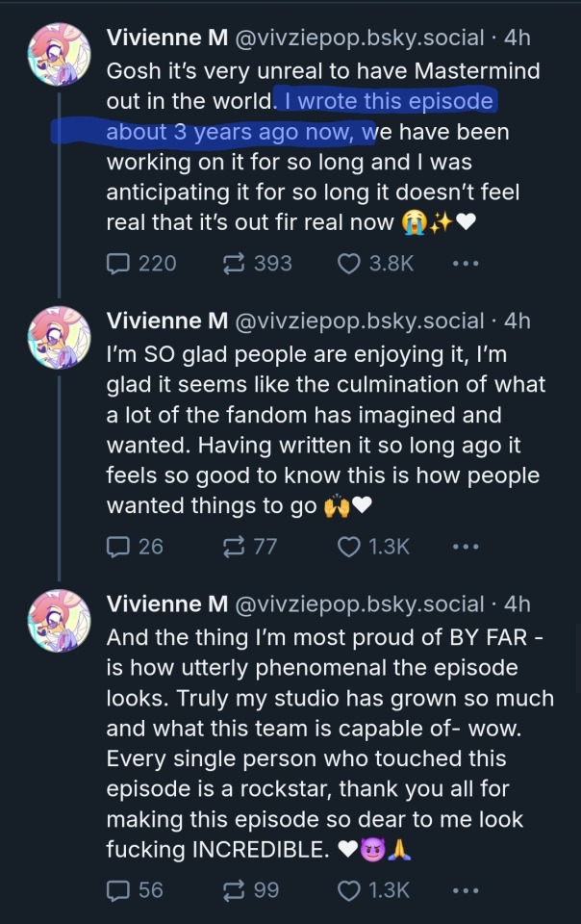
Task: Click the Vivienne M name on the third post
Action: coord(166,603)
